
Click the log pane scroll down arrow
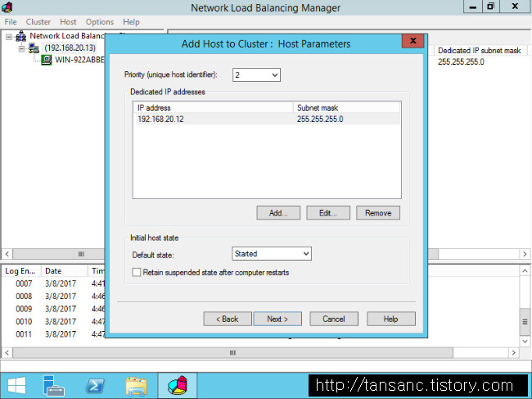pos(525,341)
